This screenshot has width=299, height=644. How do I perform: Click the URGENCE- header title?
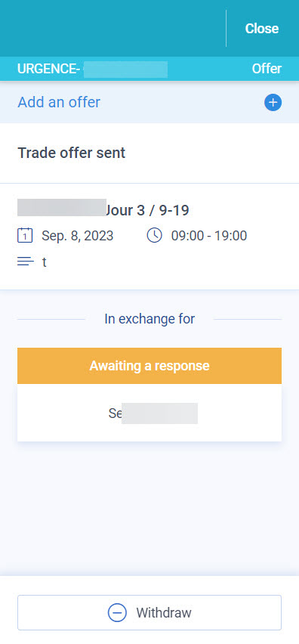[48, 69]
